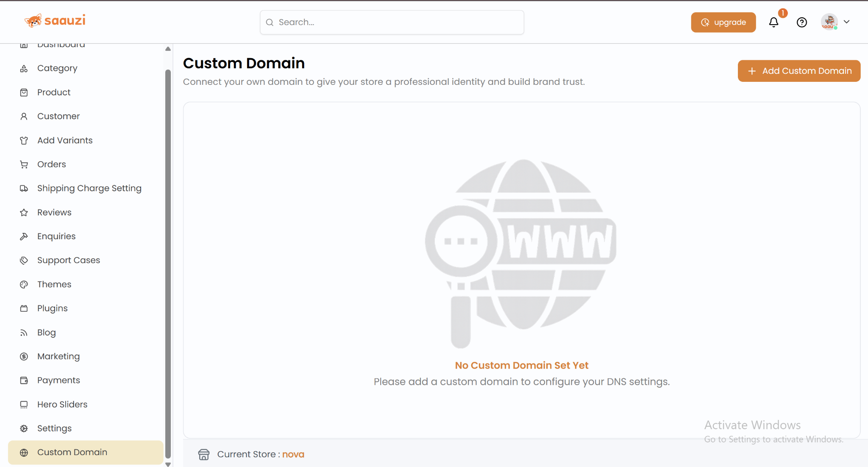
Task: Expand the profile dropdown chevron
Action: click(x=846, y=22)
